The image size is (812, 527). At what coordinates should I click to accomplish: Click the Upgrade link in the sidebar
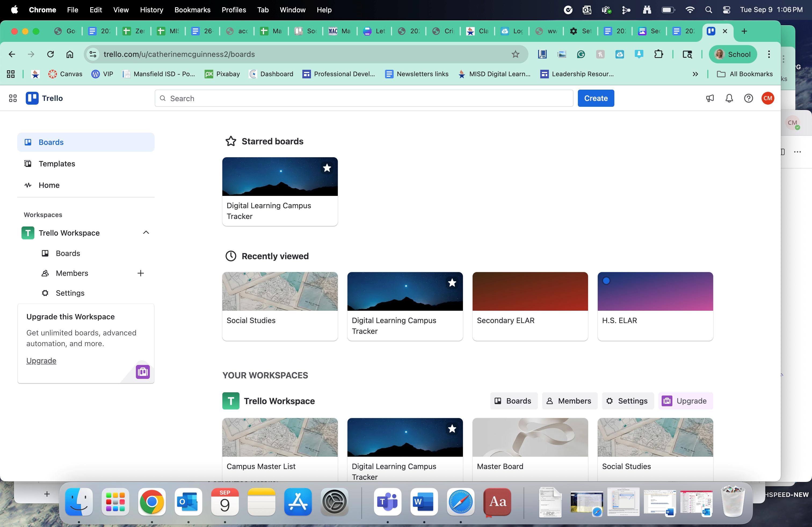41,361
